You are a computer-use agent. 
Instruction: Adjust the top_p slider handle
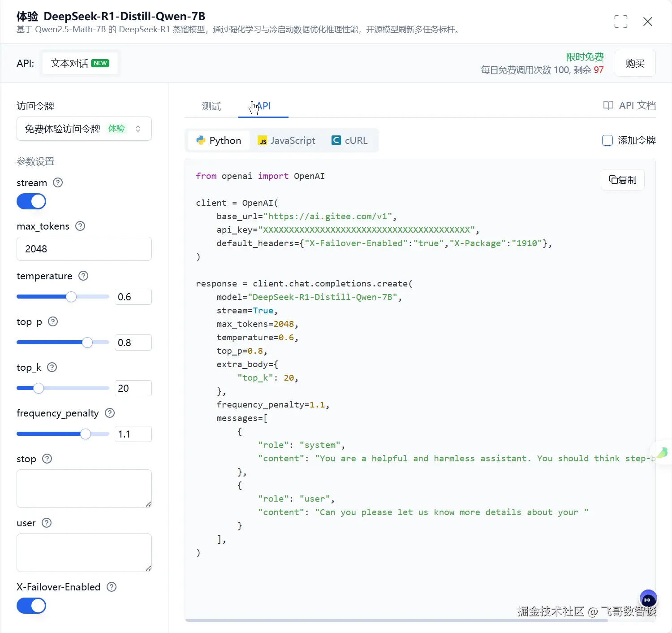pyautogui.click(x=87, y=343)
